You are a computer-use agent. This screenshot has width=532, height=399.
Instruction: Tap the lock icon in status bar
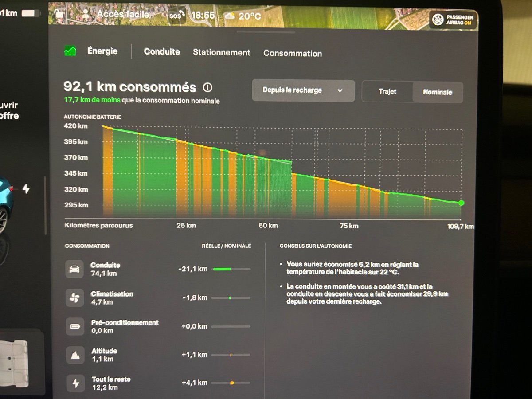pos(59,14)
